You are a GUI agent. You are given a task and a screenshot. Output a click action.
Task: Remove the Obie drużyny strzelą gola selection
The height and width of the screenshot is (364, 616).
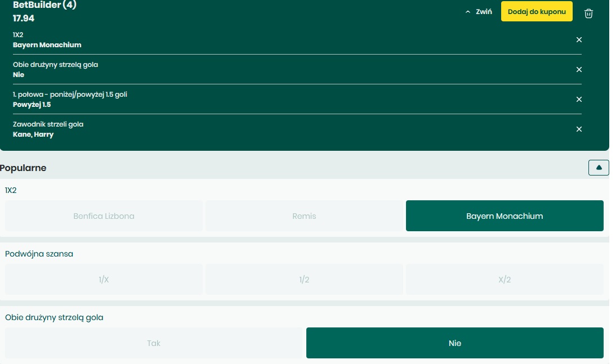[579, 69]
